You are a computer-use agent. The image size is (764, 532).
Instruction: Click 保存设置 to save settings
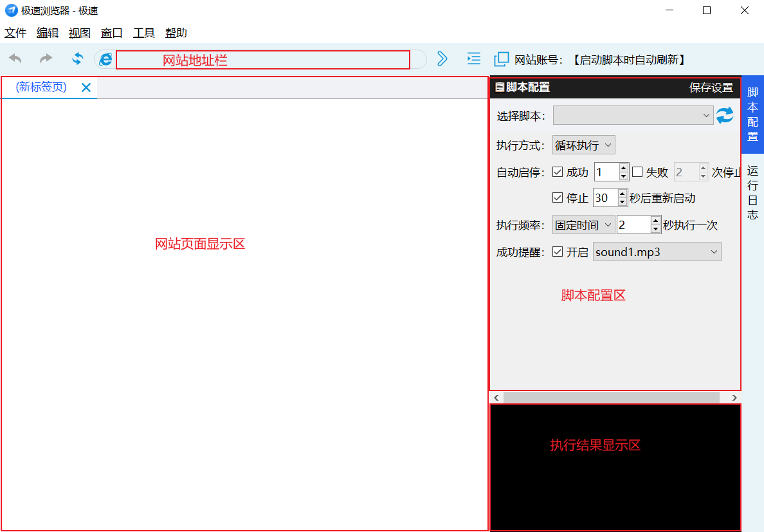click(711, 88)
